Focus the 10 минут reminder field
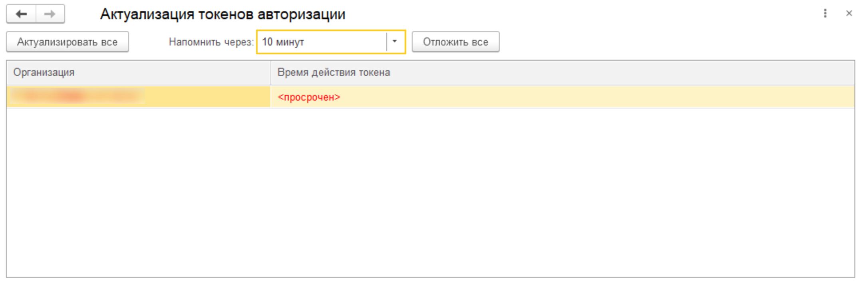Screen dimensions: 868x285 (x=322, y=42)
